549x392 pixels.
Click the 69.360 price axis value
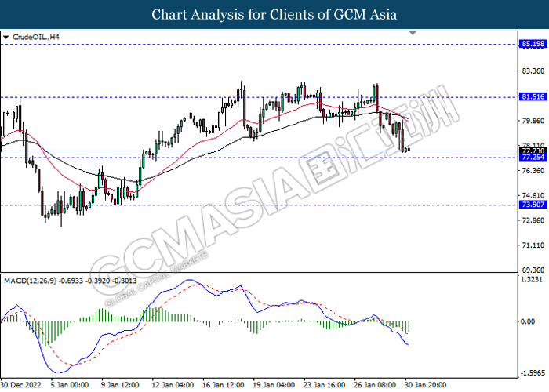click(533, 270)
